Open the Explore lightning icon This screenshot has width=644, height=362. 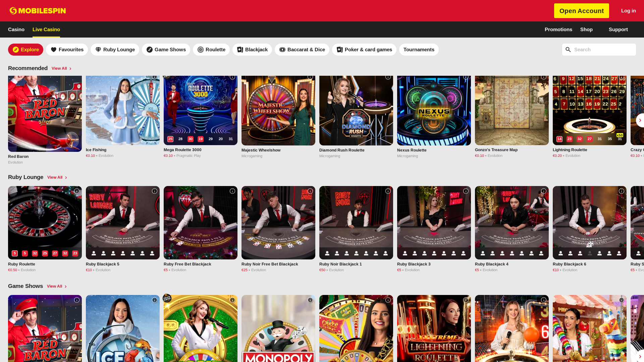16,50
